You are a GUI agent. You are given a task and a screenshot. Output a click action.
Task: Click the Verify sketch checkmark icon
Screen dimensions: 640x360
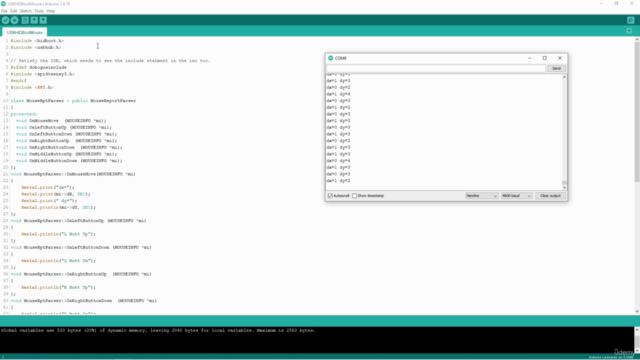tap(5, 20)
